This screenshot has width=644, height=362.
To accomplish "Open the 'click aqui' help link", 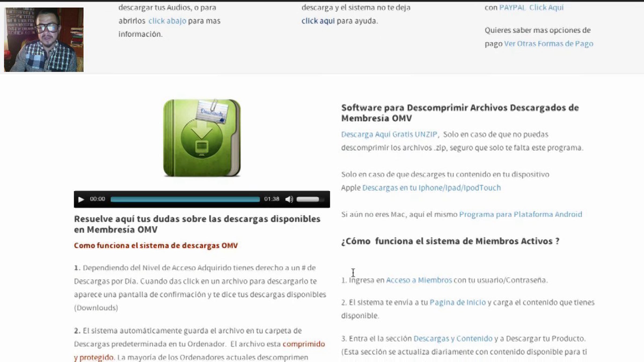I will click(318, 21).
